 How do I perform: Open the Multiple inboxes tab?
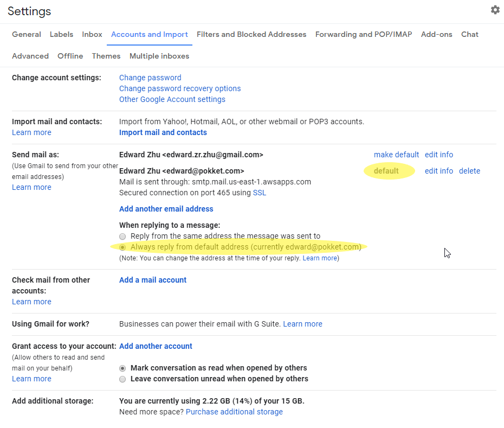coord(159,56)
